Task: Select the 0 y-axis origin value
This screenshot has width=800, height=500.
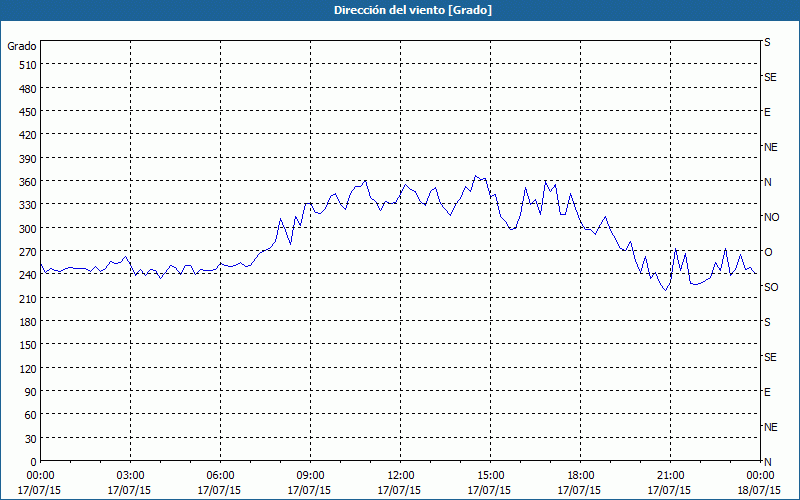Action: tap(34, 462)
